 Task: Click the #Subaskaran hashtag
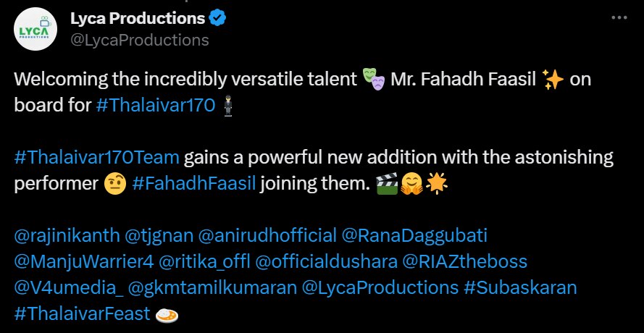coord(519,287)
